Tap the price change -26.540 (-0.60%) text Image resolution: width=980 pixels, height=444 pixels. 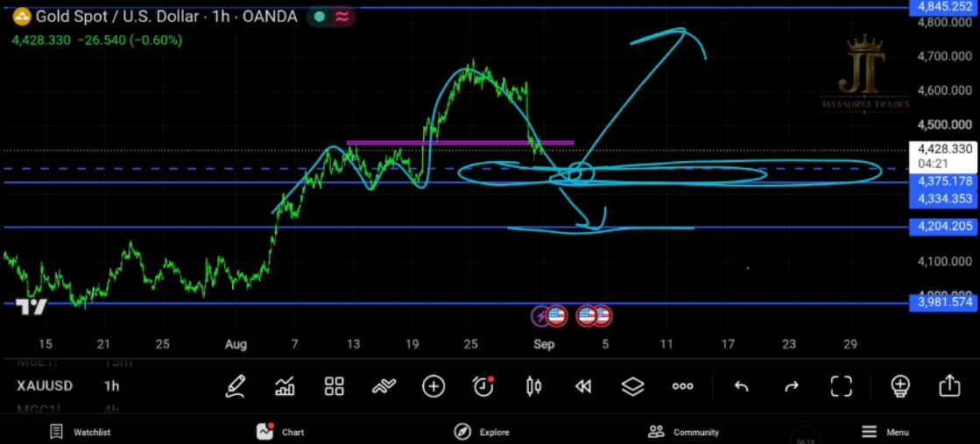[130, 40]
